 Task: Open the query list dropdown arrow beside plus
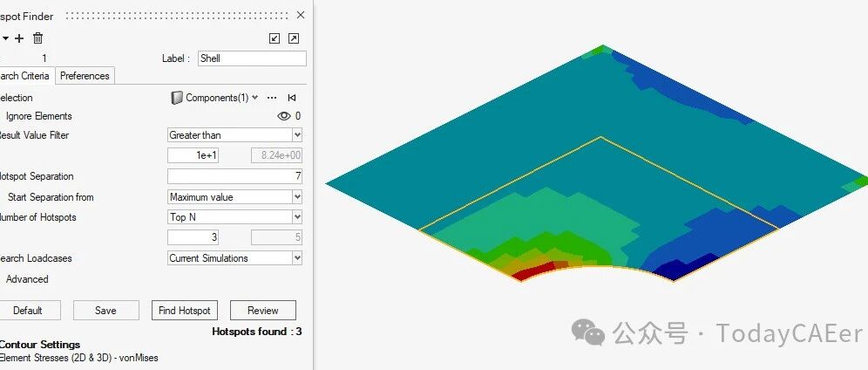tap(5, 38)
